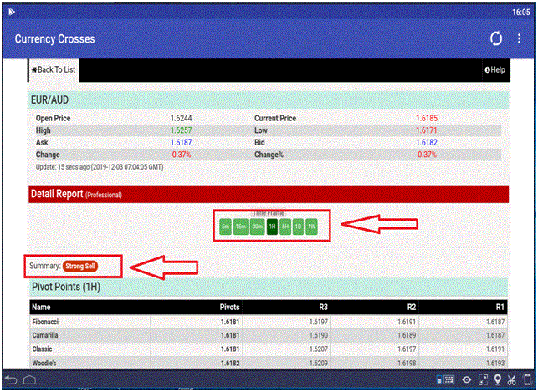
Task: Tap the phone rotate icon
Action: click(x=527, y=381)
